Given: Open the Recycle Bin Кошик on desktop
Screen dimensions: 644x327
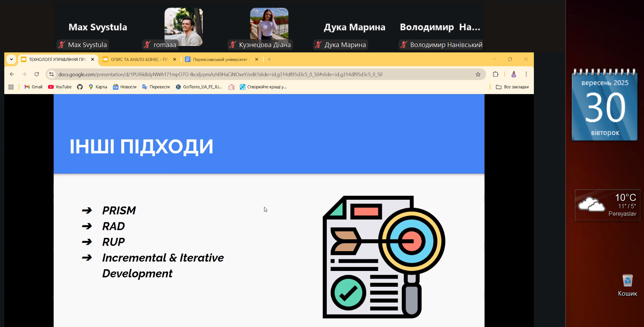Looking at the screenshot, I should [x=627, y=285].
